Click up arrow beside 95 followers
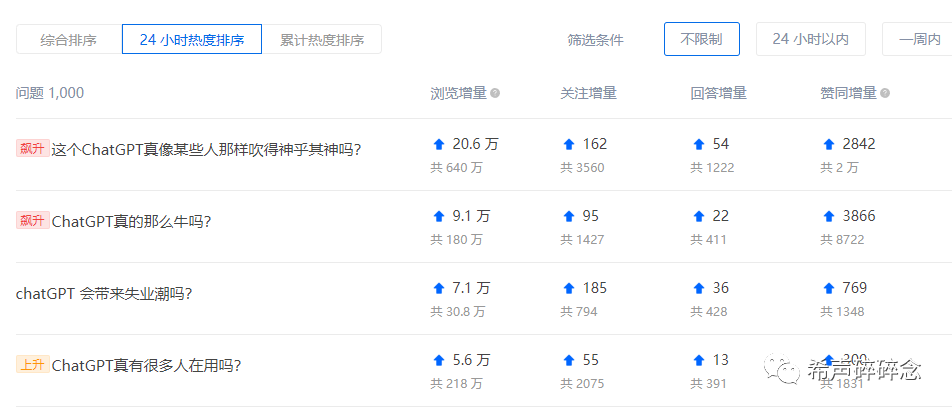The height and width of the screenshot is (411, 952). point(569,216)
